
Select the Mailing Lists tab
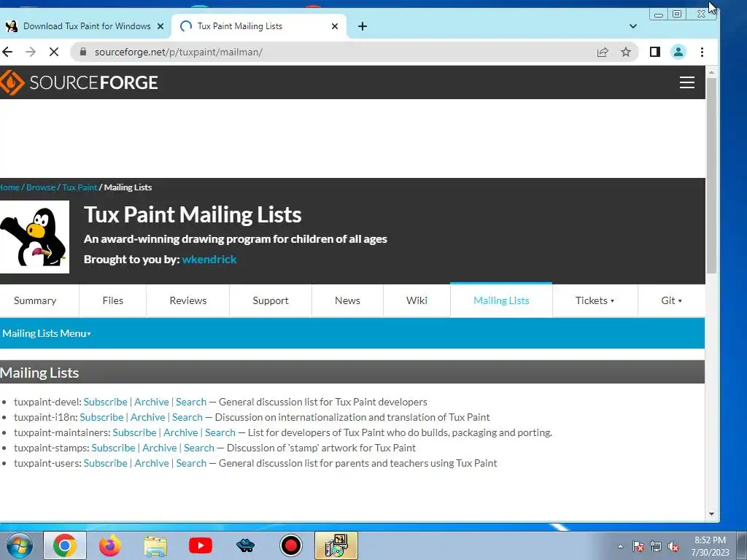501,300
